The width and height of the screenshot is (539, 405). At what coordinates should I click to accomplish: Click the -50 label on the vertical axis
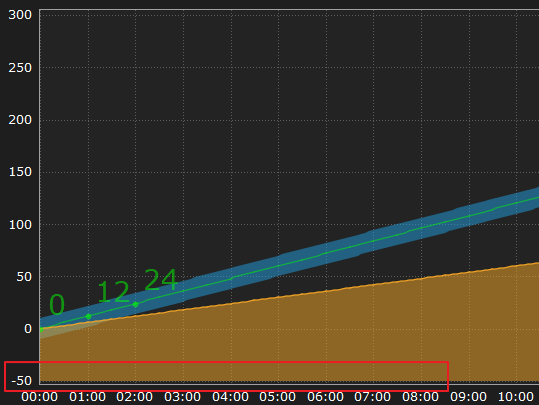point(21,381)
